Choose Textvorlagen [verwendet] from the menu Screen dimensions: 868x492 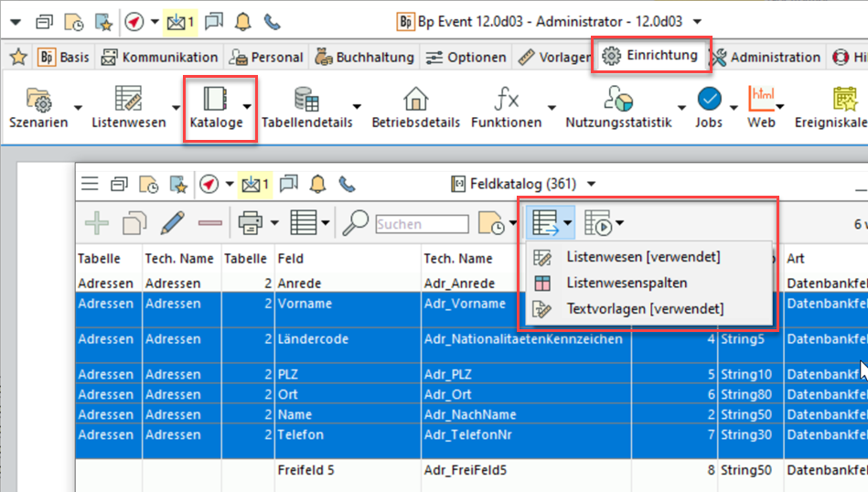[645, 309]
